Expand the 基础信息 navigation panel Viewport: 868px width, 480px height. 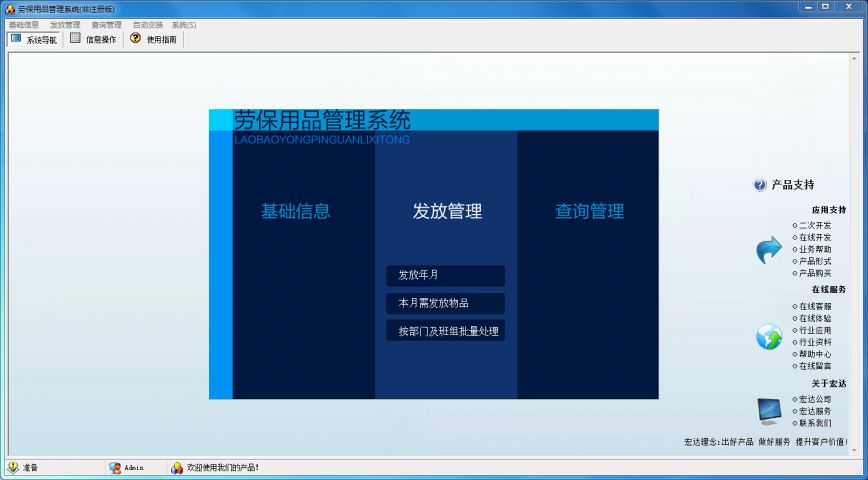coord(295,211)
